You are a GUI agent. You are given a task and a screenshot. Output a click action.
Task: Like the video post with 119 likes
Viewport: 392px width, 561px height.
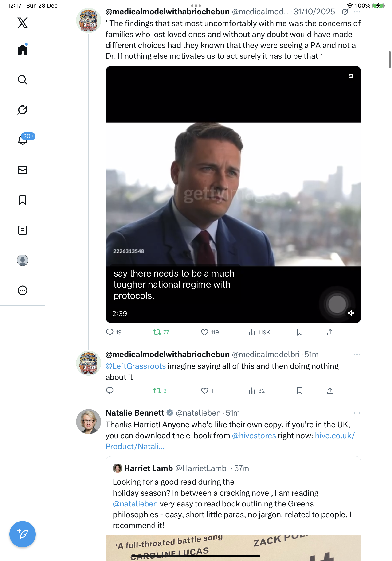204,332
